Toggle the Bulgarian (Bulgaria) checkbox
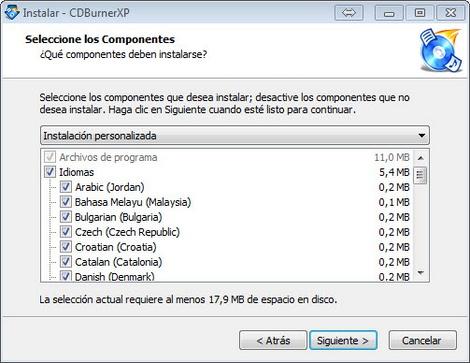This screenshot has height=363, width=470. coord(66,217)
